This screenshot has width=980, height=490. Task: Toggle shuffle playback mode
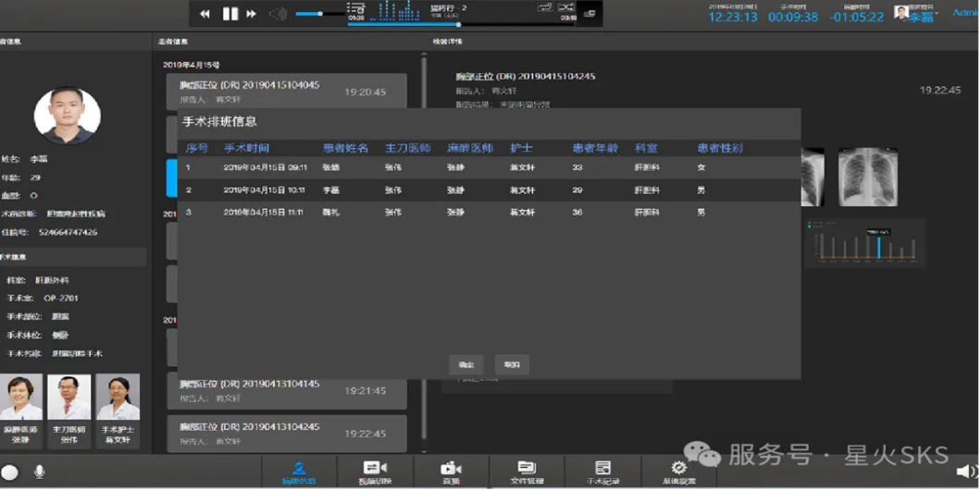coord(566,7)
